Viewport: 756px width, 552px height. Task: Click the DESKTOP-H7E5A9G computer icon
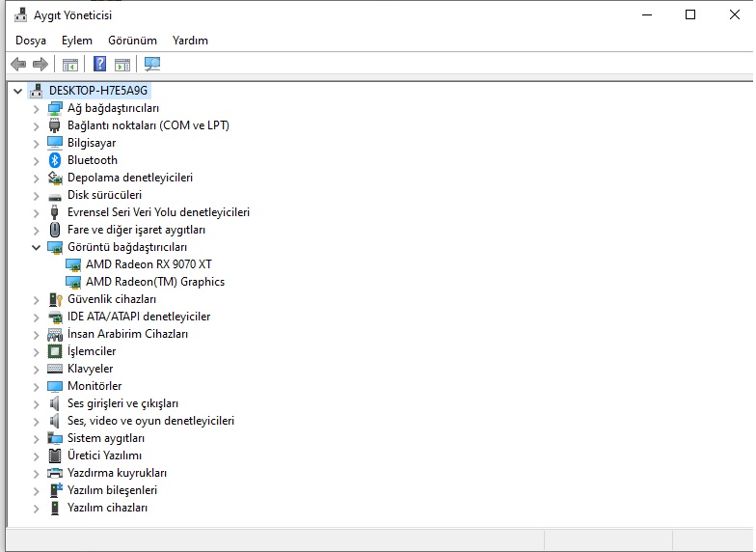coord(37,91)
